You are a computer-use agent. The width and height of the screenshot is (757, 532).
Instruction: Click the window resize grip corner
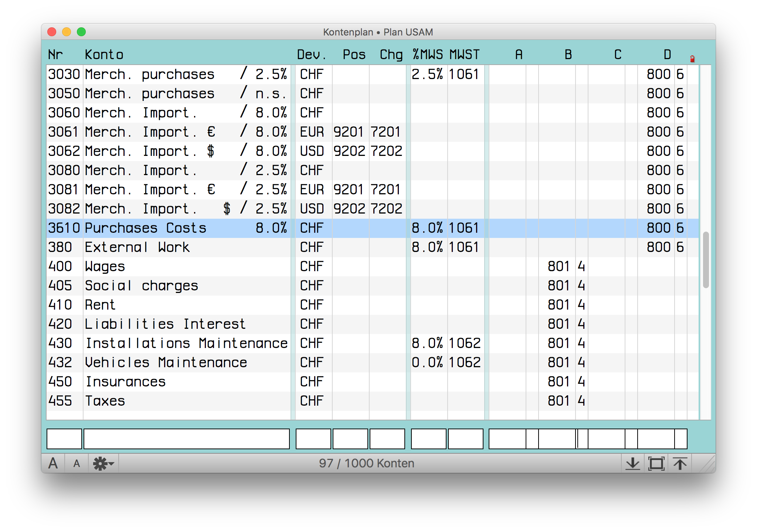[708, 465]
